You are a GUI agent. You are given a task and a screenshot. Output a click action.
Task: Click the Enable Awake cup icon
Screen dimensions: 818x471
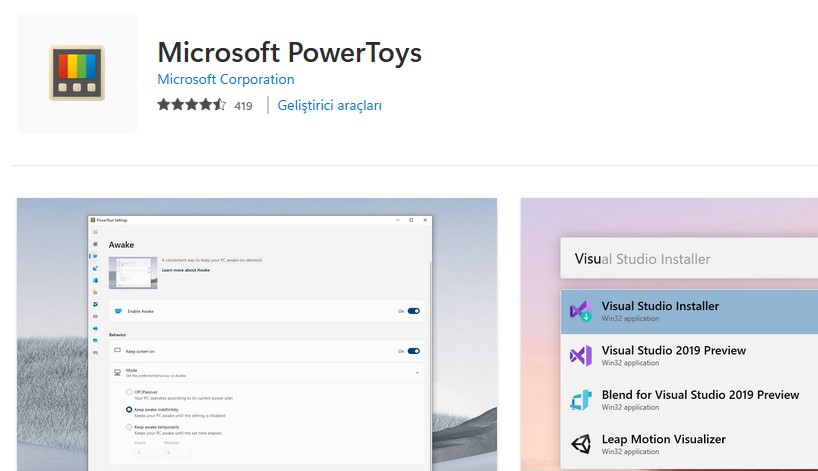click(x=118, y=311)
